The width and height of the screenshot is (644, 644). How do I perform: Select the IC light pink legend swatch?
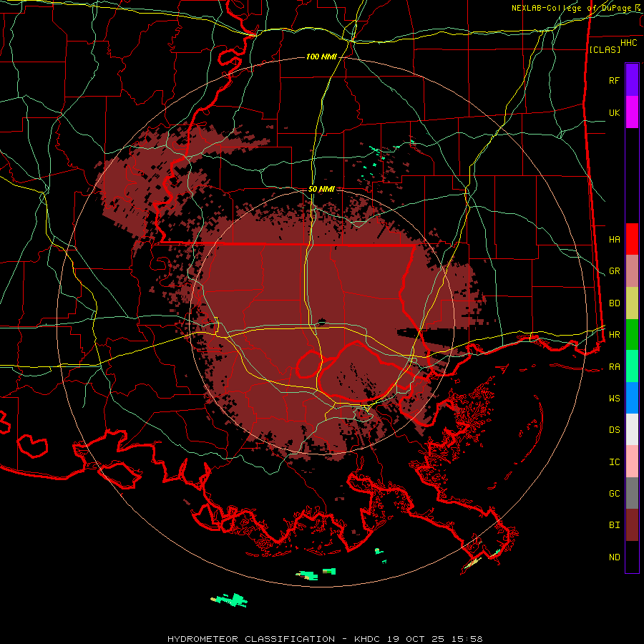(632, 462)
